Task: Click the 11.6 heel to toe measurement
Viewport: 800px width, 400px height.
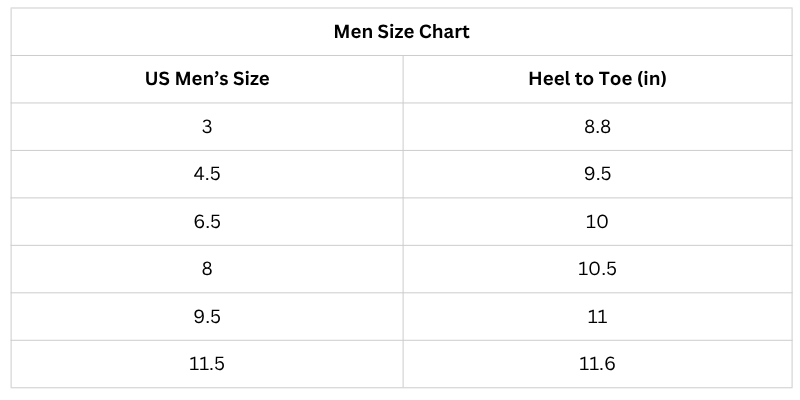Action: pyautogui.click(x=597, y=364)
